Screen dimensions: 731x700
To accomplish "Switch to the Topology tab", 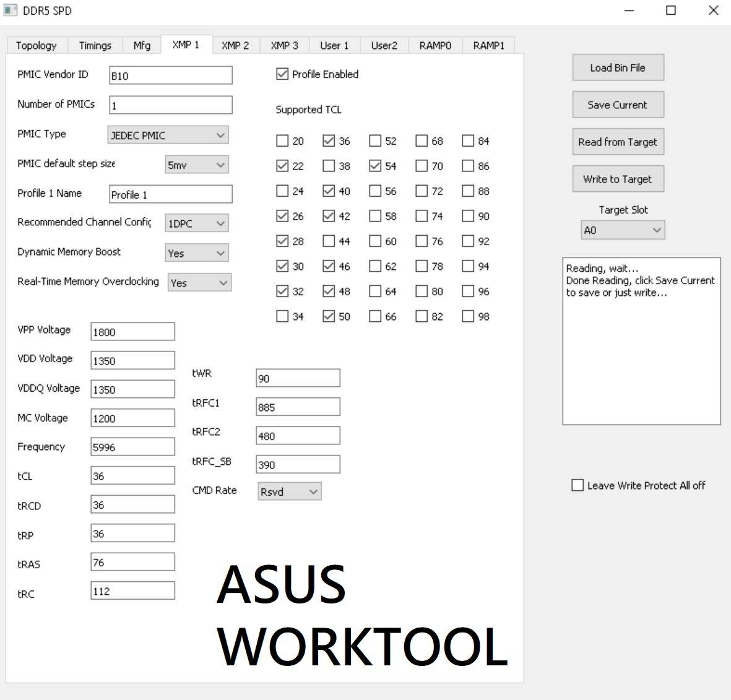I will [37, 45].
